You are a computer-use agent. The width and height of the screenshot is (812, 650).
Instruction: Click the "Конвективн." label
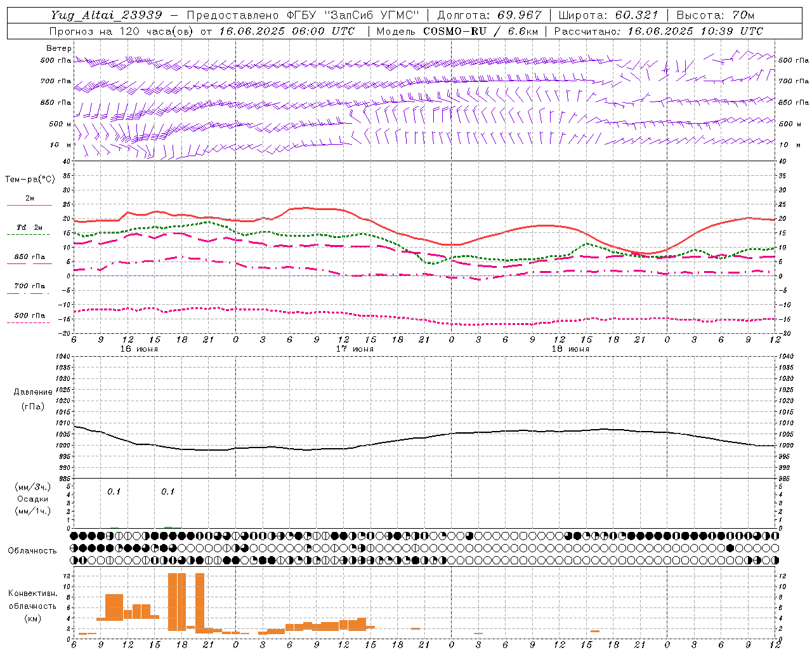32,594
